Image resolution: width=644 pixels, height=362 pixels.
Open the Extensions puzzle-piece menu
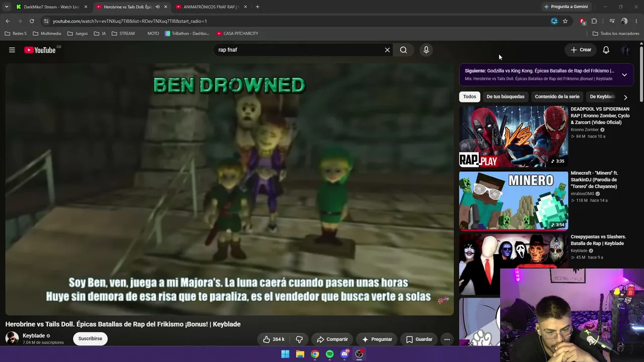coord(594,21)
